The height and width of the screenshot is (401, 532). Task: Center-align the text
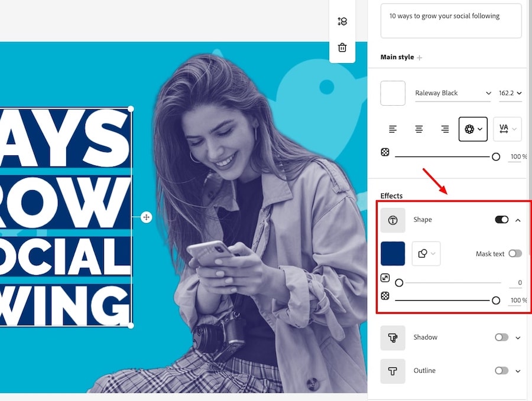pos(419,129)
